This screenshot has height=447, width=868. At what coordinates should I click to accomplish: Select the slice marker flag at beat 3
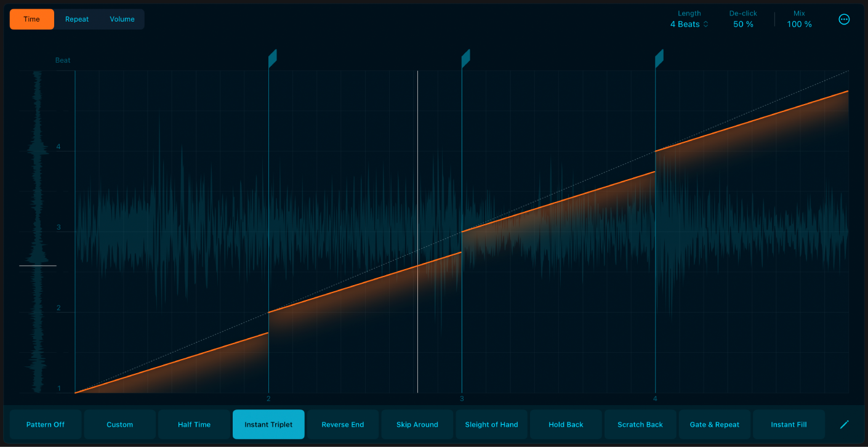(465, 58)
